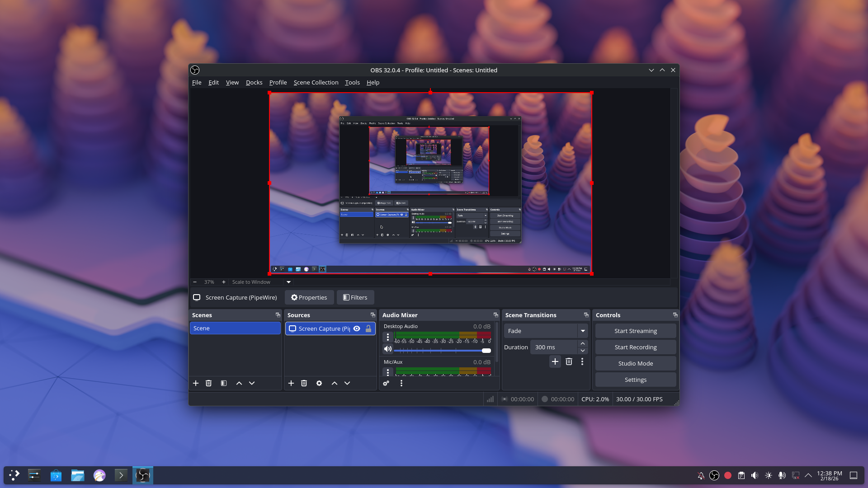Open Filters for the selected source

click(x=355, y=297)
